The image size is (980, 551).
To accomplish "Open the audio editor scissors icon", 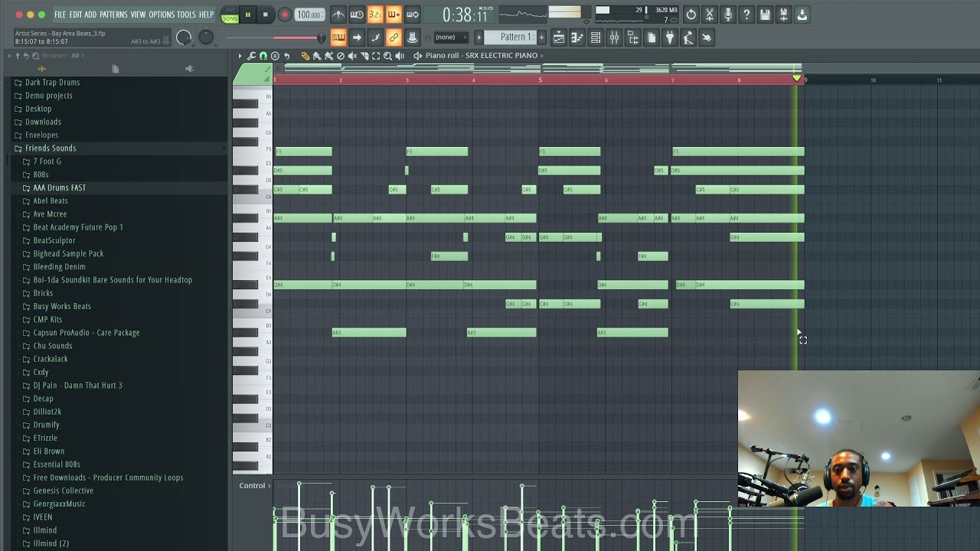I will 710,15.
